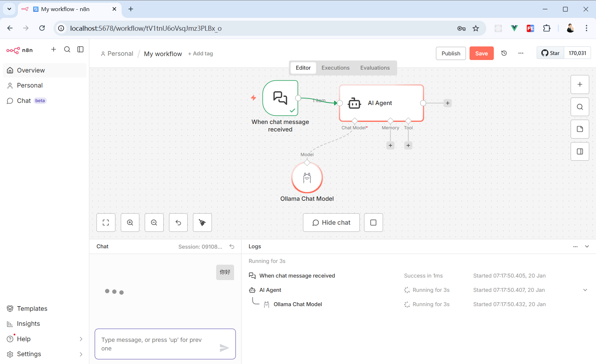Toggle the canvas side panel button
Image resolution: width=596 pixels, height=364 pixels.
[580, 151]
